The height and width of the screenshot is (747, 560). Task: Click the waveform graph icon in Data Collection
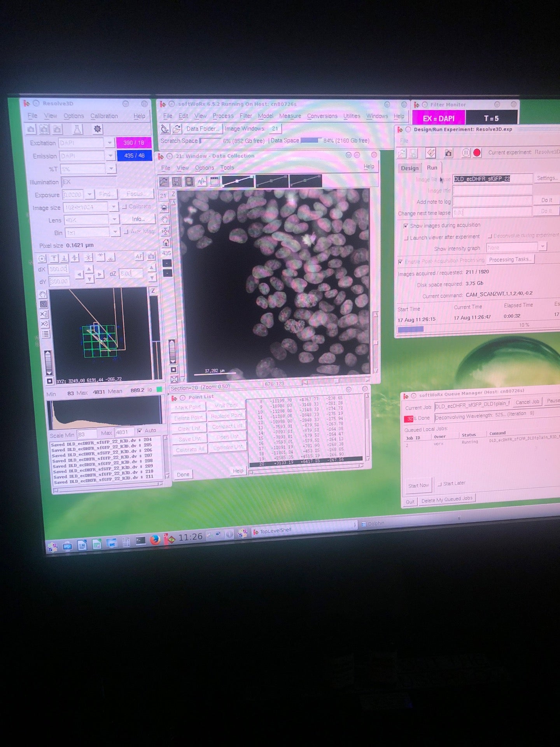pos(202,181)
